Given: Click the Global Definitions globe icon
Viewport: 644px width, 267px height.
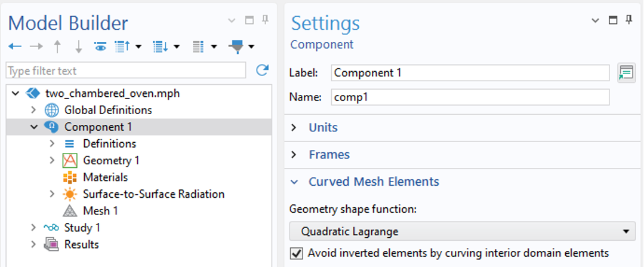Looking at the screenshot, I should [51, 110].
